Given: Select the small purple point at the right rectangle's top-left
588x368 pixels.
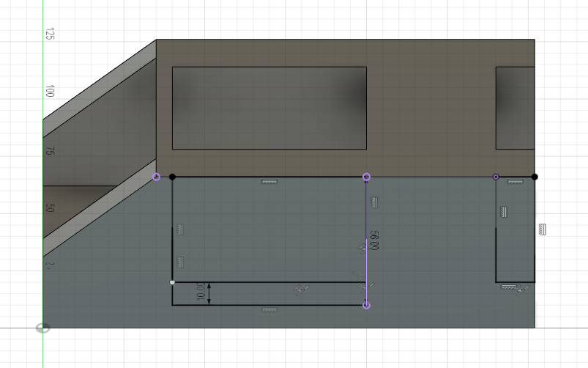Looking at the screenshot, I should pyautogui.click(x=496, y=177).
